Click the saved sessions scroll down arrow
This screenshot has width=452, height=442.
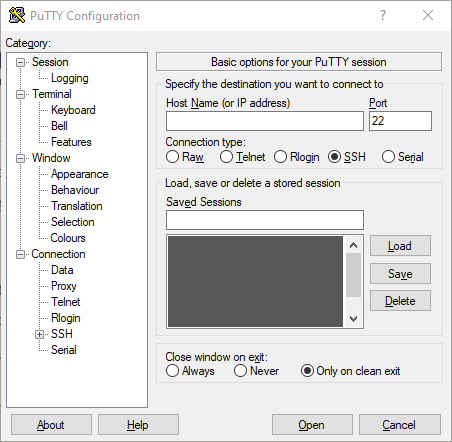pos(354,319)
